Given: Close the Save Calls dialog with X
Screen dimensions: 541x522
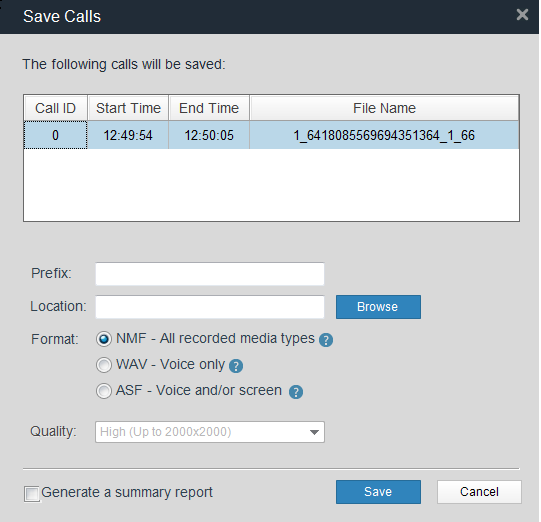Looking at the screenshot, I should click(x=522, y=14).
